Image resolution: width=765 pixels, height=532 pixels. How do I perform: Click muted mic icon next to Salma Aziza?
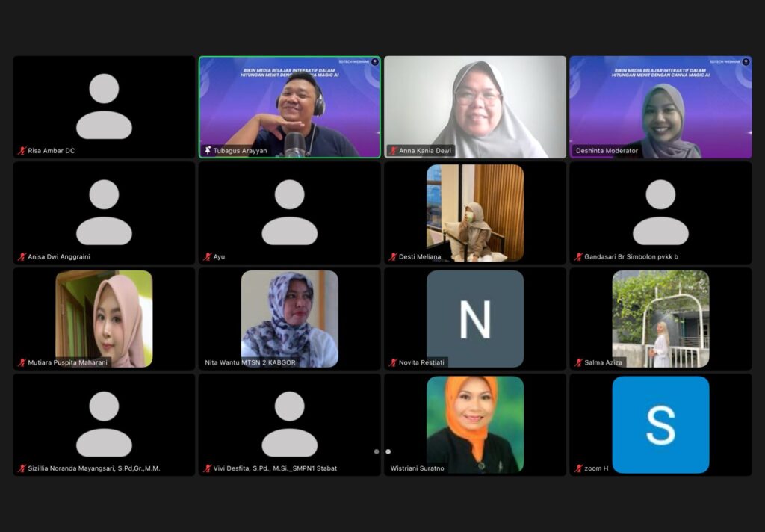578,363
